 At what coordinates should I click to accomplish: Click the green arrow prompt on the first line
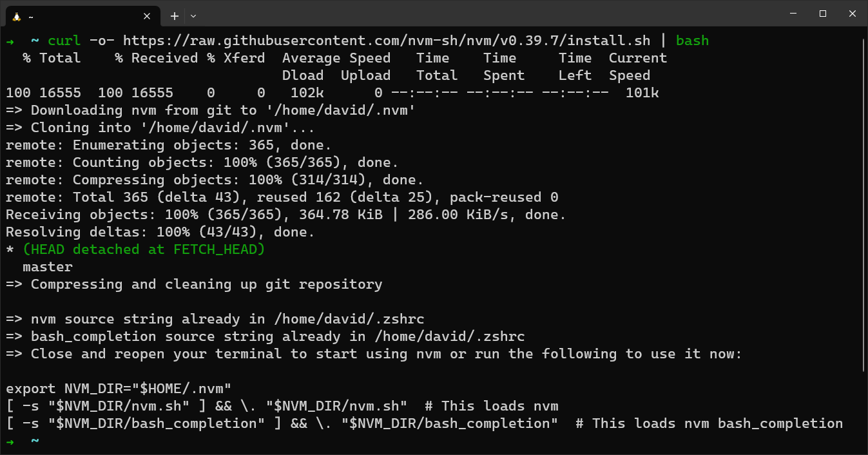(x=10, y=41)
